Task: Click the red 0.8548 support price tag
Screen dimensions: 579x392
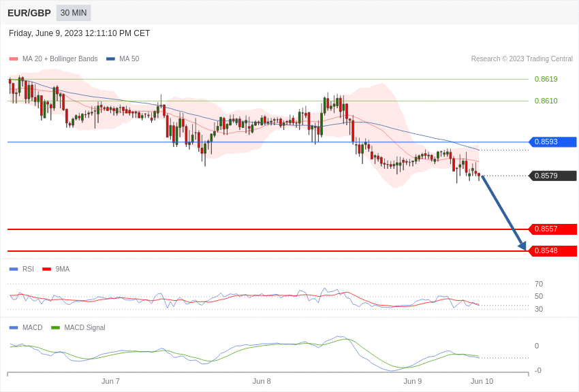Action: (553, 250)
